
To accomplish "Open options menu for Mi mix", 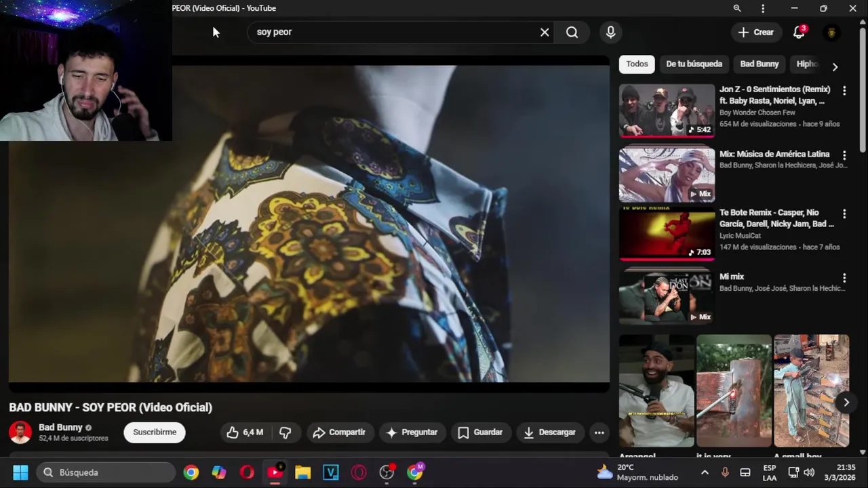I will tap(844, 278).
